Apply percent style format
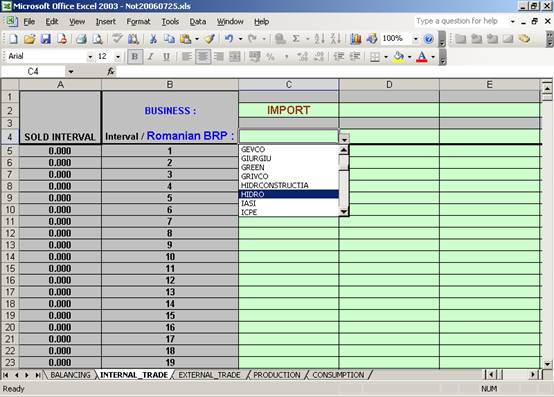This screenshot has width=554, height=397. (271, 57)
